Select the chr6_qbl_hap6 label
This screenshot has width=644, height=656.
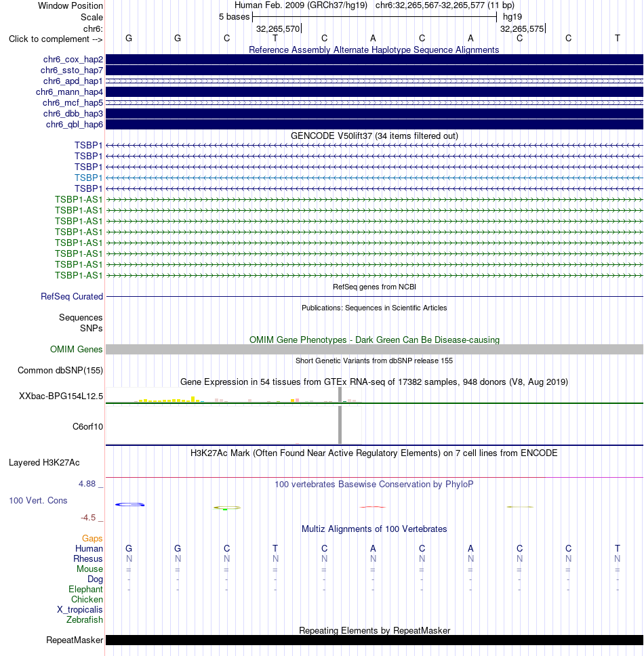[x=74, y=125]
